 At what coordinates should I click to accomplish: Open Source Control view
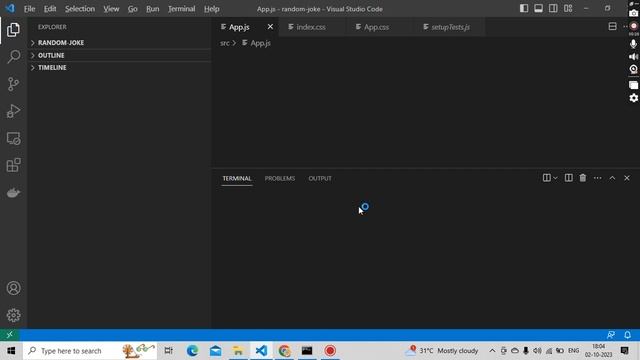point(13,84)
